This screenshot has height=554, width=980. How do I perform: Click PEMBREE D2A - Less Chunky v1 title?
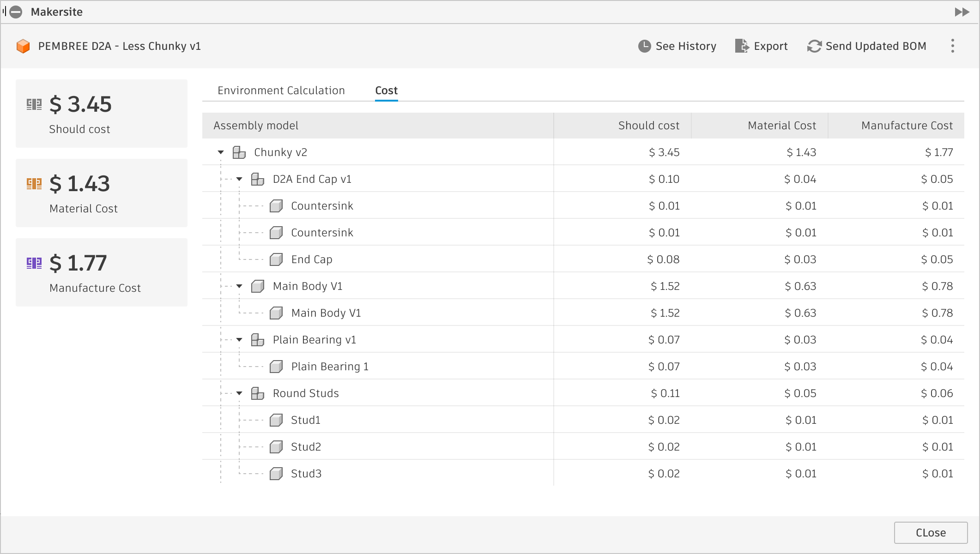click(120, 46)
